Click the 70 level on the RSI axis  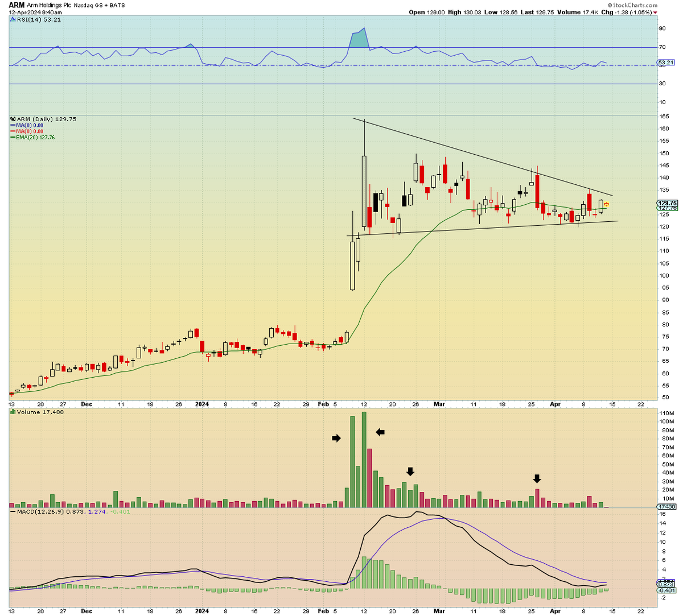point(662,47)
